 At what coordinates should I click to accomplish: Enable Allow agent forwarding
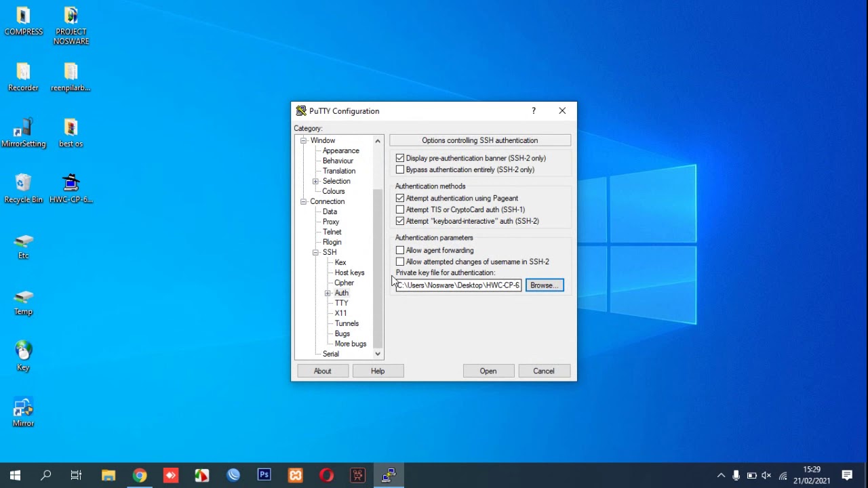tap(400, 251)
